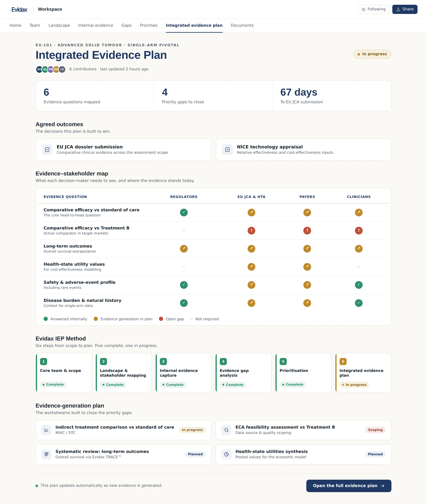Screen dimensions: 427x504
Task: Click the Health-state utility values row title
Action: coord(74,264)
